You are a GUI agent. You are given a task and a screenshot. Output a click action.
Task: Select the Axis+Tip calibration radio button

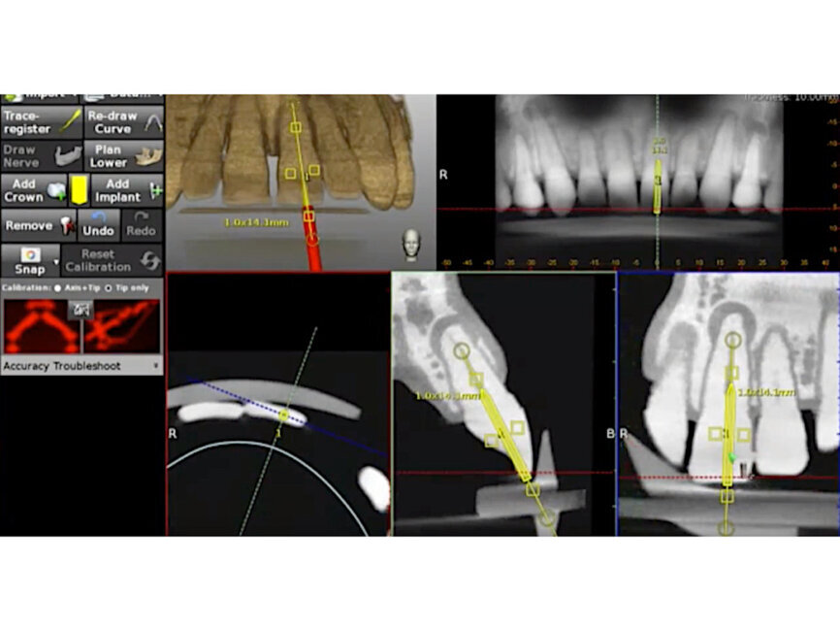click(55, 287)
